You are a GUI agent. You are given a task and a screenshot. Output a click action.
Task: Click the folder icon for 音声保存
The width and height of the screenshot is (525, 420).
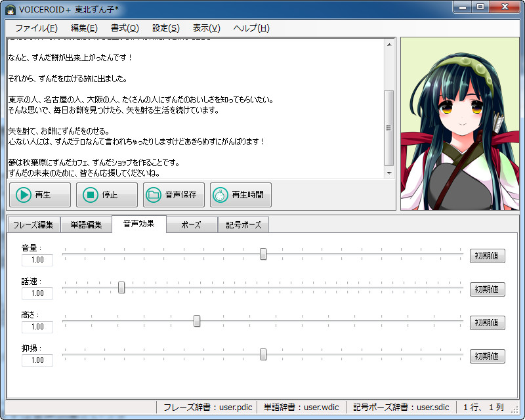click(154, 195)
